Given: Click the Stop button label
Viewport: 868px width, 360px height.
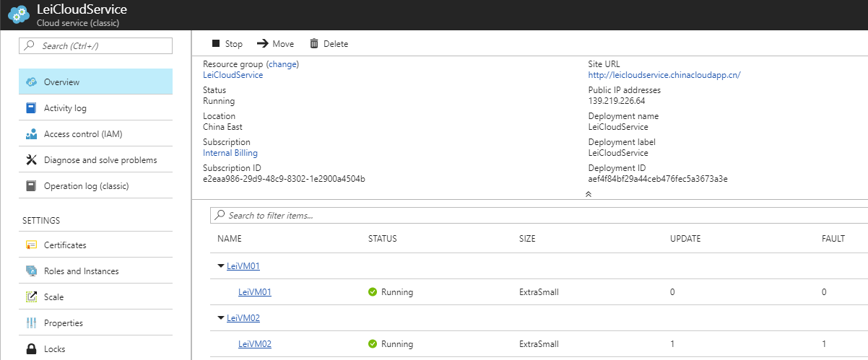Looking at the screenshot, I should point(234,44).
